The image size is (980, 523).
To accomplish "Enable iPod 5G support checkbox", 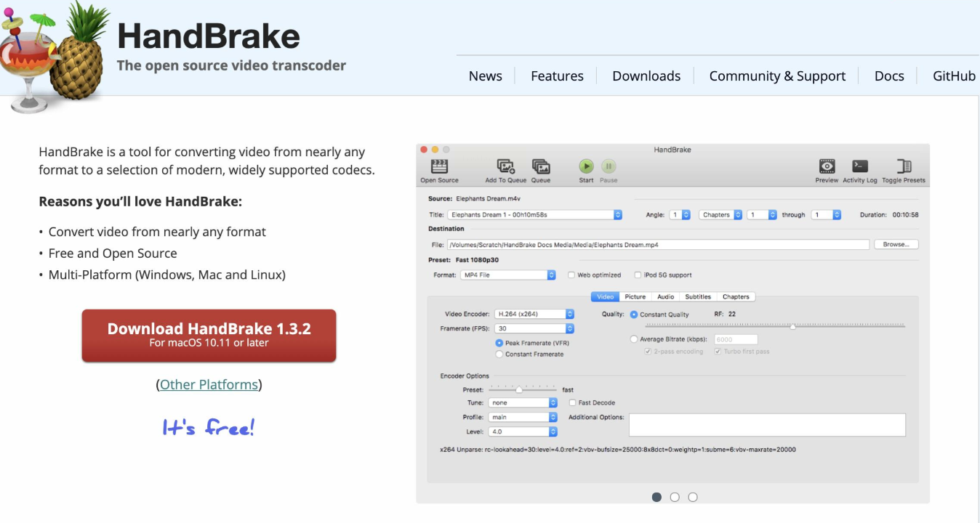I will pyautogui.click(x=638, y=275).
